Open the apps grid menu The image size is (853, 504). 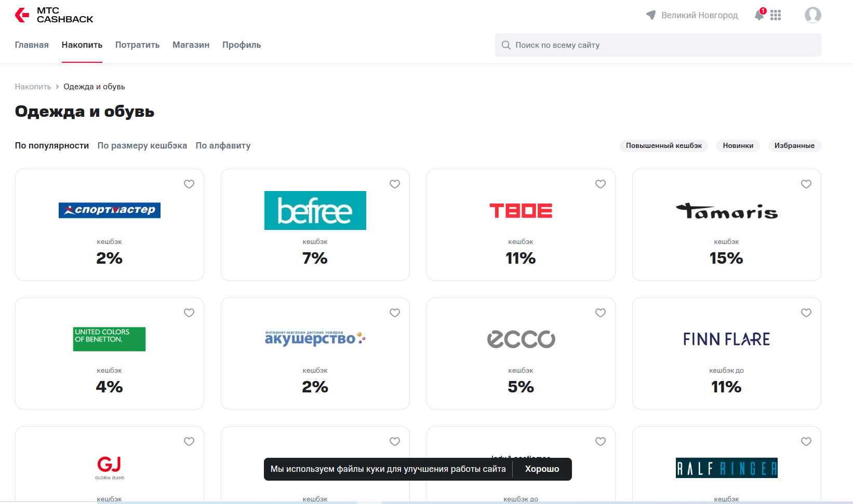(776, 15)
